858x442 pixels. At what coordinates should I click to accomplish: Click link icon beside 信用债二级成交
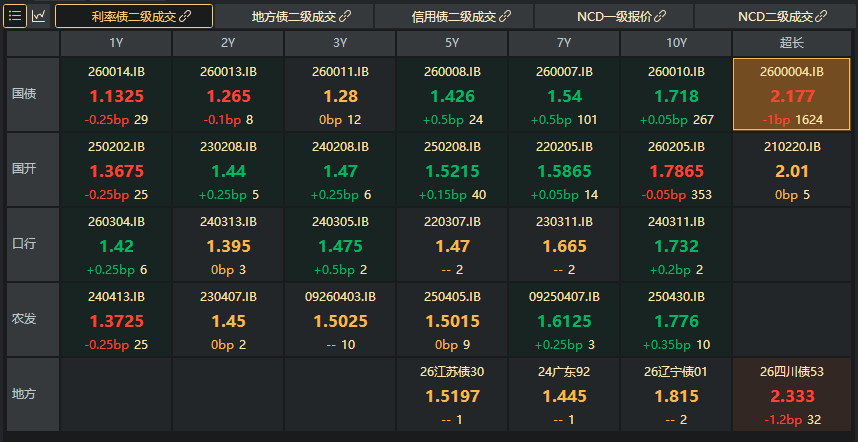pos(505,16)
